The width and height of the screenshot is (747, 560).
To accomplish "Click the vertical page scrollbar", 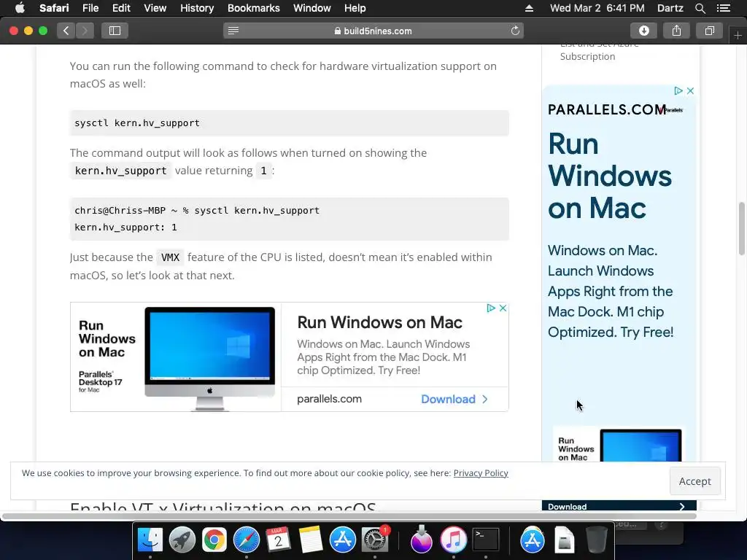I will pos(742,228).
